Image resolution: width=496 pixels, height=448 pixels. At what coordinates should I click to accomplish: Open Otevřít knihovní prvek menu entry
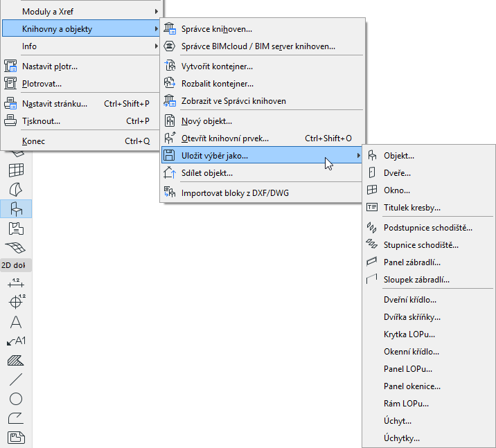click(x=262, y=138)
